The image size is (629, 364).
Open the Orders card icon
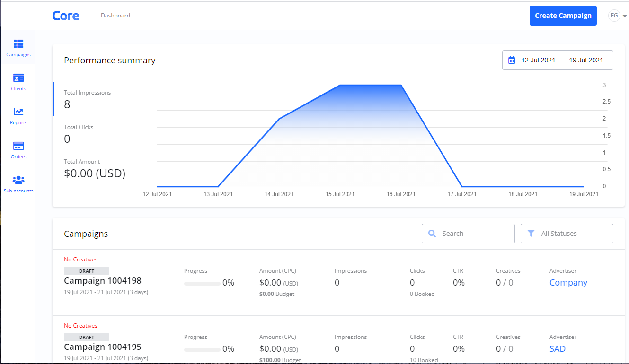pyautogui.click(x=18, y=146)
